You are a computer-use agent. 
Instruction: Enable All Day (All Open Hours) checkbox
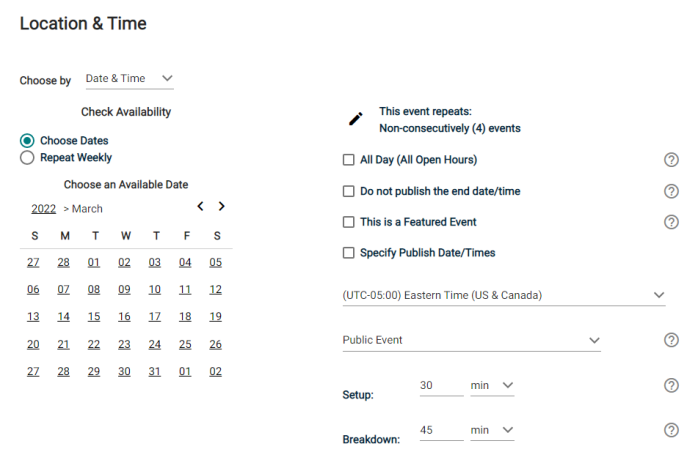click(349, 160)
